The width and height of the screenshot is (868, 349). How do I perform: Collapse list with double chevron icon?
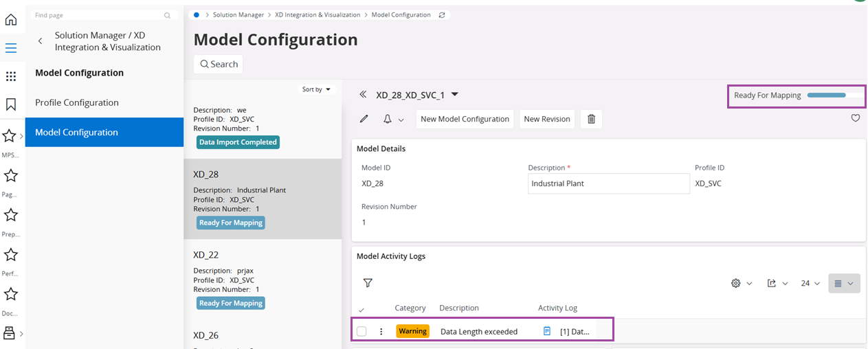[x=363, y=95]
